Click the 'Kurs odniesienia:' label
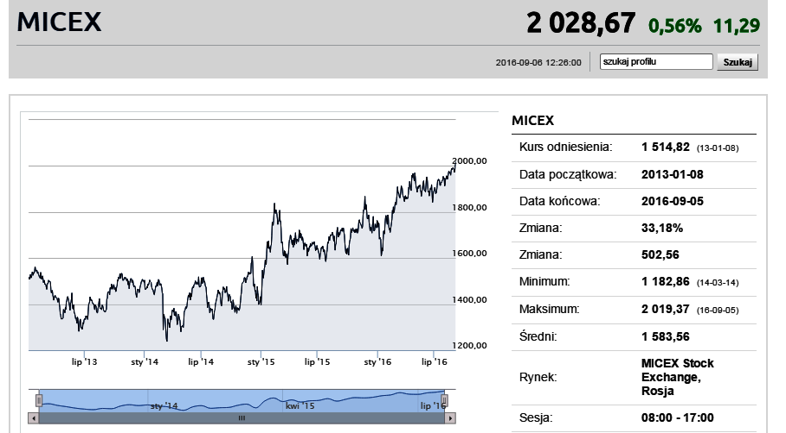This screenshot has width=786, height=433. (x=566, y=147)
